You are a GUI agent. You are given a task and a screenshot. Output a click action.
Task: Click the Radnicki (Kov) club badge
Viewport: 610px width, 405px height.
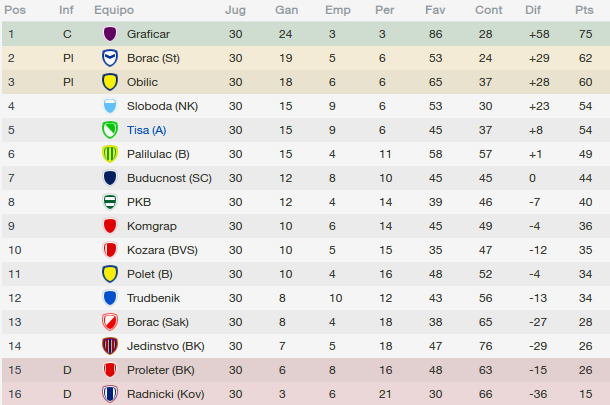pos(110,394)
